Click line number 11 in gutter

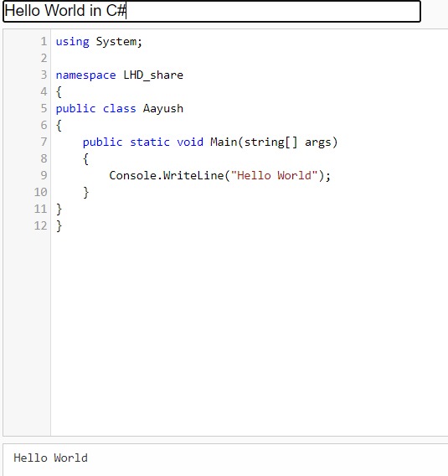pyautogui.click(x=41, y=209)
